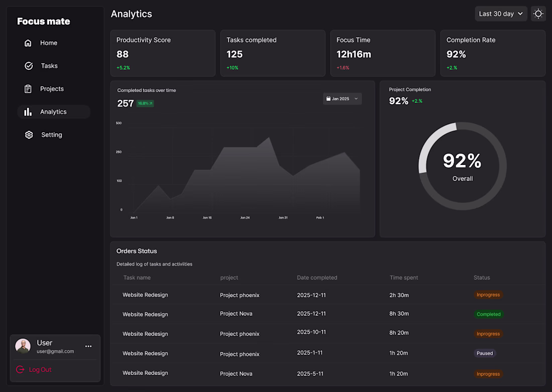Click Inprogress badge in the 8h 20m row

click(488, 334)
